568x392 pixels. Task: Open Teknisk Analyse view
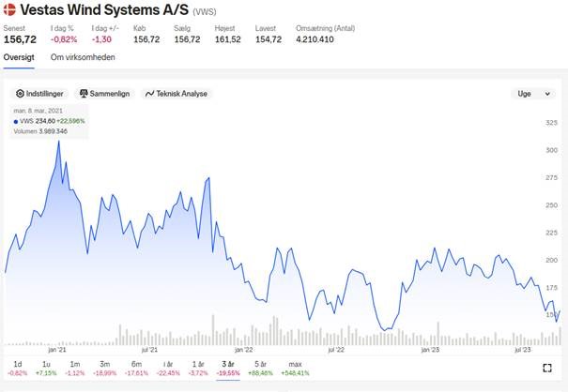[x=177, y=94]
